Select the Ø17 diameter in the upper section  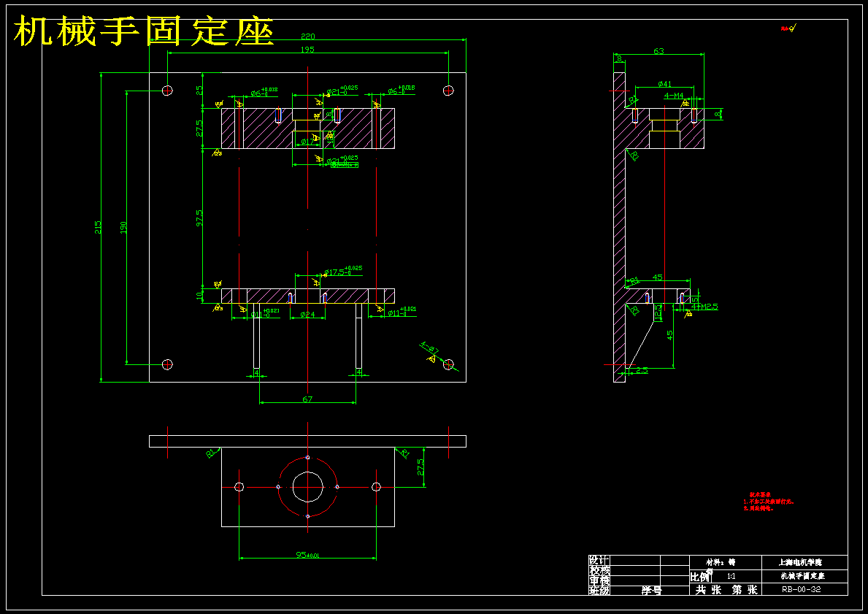tap(307, 142)
